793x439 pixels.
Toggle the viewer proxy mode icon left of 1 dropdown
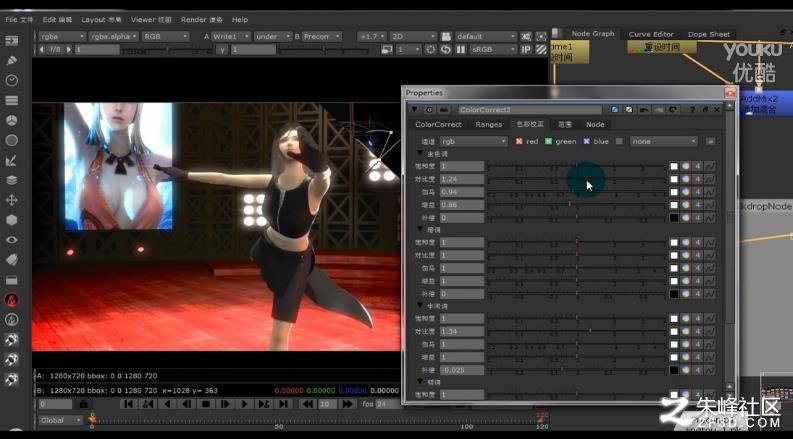pos(387,50)
